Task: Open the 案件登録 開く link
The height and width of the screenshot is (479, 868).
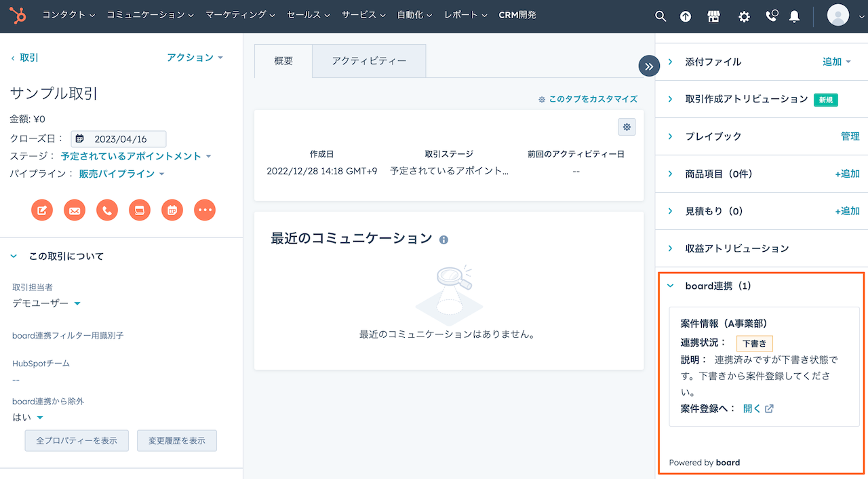Action: click(x=753, y=408)
